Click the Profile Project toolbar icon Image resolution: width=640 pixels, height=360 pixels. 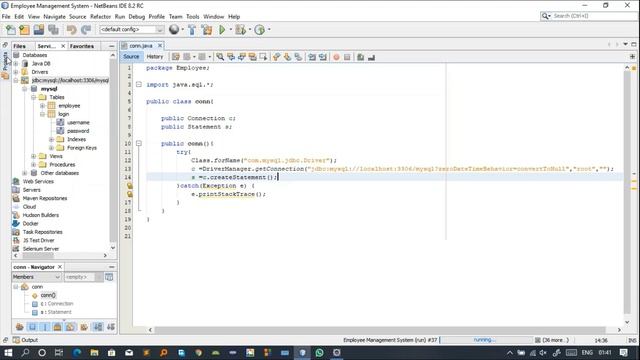coord(259,30)
